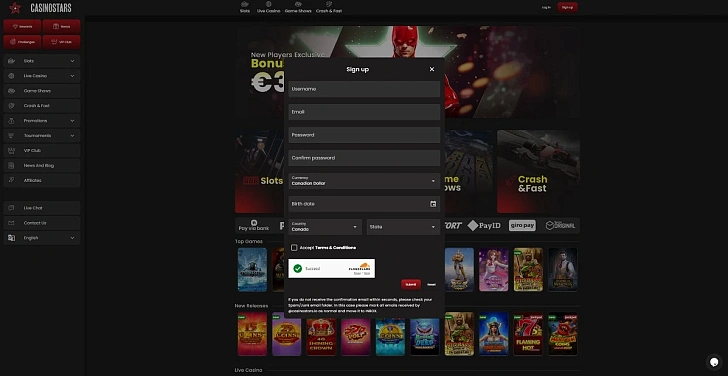
Task: Click the CasinoStars star logo
Action: pyautogui.click(x=15, y=8)
